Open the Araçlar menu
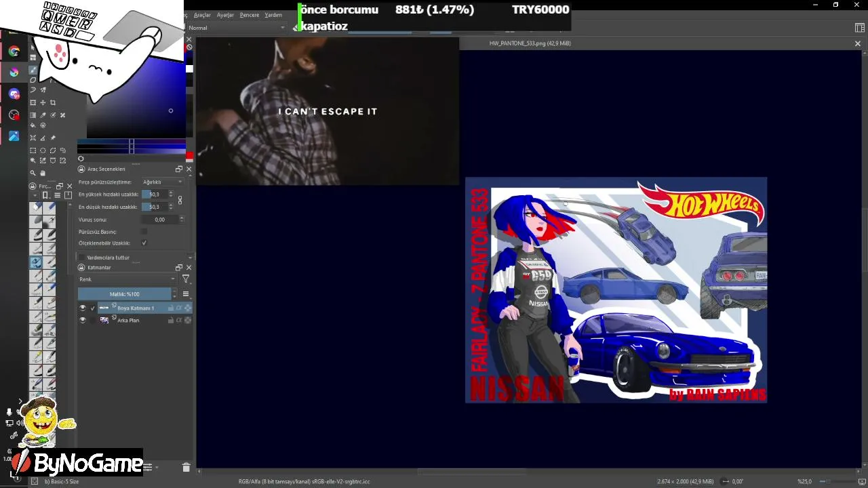Viewport: 868px width, 488px height. click(202, 15)
